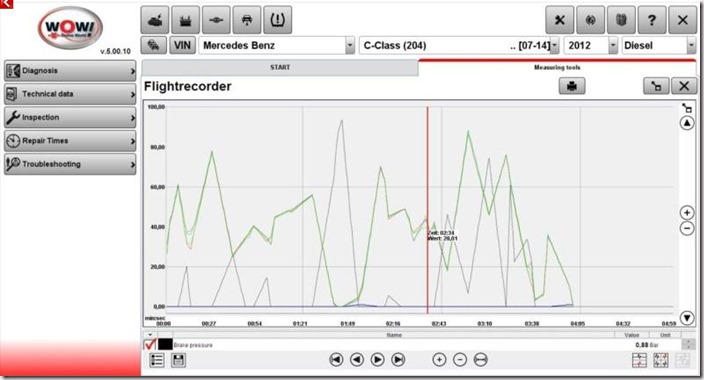
Task: Skip to the end of recording
Action: (398, 360)
